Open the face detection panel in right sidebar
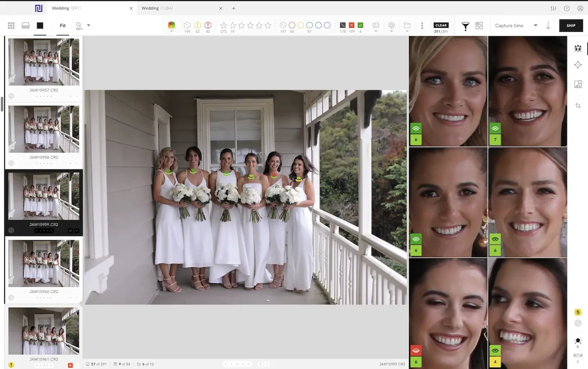This screenshot has height=369, width=588. coord(578,48)
